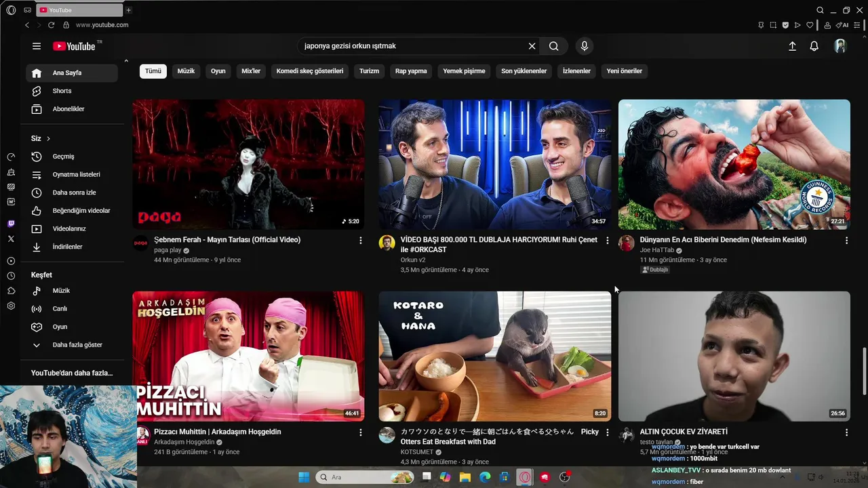Play the Pizzacı Muhittin video thumbnail
This screenshot has height=488, width=868.
pyautogui.click(x=248, y=357)
